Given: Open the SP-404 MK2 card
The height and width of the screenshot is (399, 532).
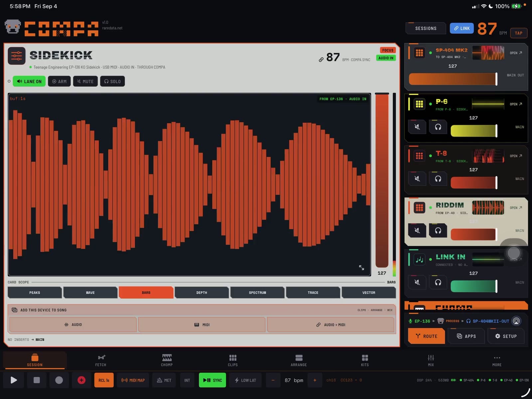Looking at the screenshot, I should tap(516, 53).
